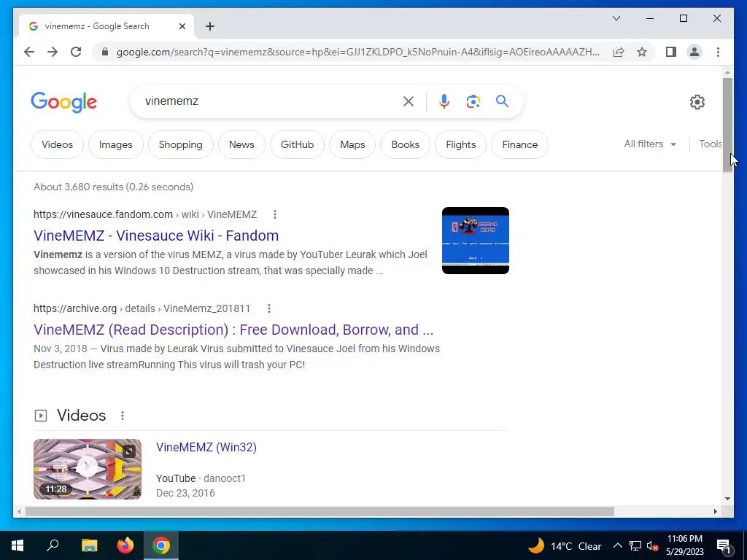The image size is (747, 560).
Task: Open File Explorer from the taskbar
Action: (89, 545)
